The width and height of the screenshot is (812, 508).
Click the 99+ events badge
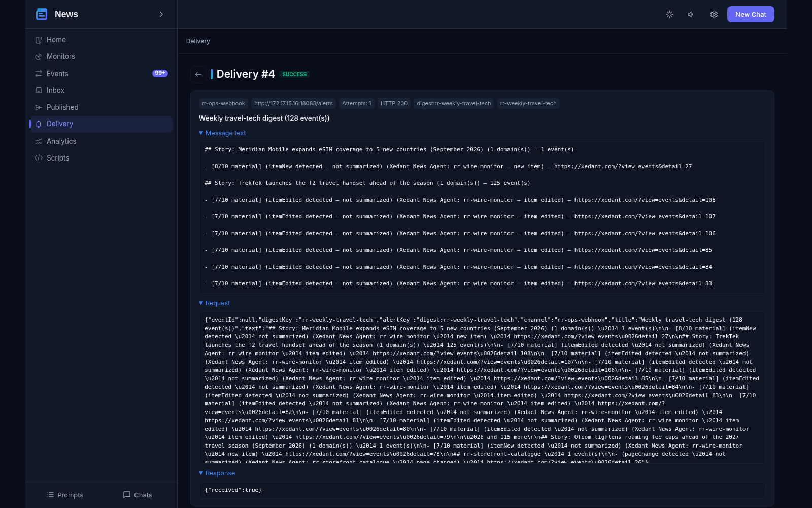pos(160,73)
